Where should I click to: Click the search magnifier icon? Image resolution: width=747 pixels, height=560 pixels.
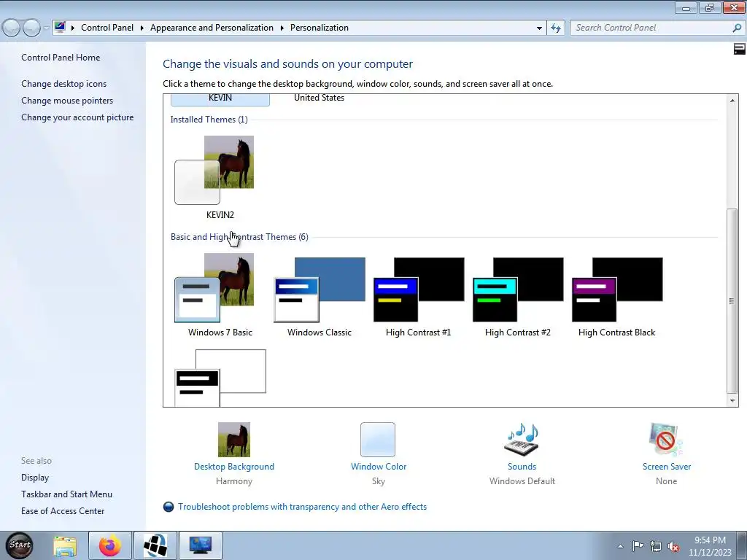point(737,28)
